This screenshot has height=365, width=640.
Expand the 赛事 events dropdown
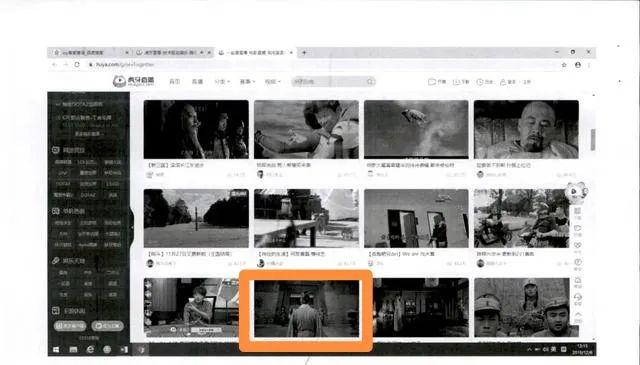tap(247, 82)
